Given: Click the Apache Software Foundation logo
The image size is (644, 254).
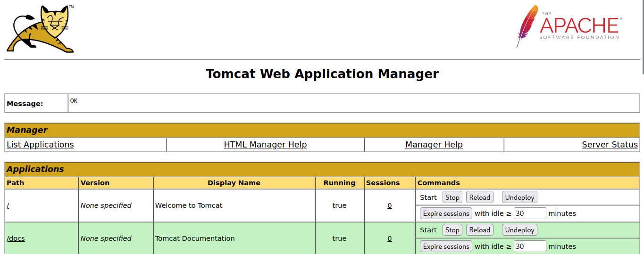Looking at the screenshot, I should click(569, 26).
